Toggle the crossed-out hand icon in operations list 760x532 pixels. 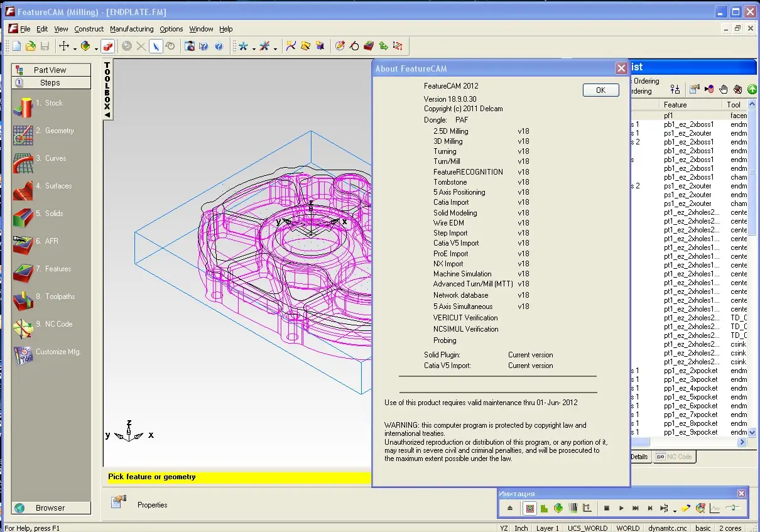tap(737, 89)
